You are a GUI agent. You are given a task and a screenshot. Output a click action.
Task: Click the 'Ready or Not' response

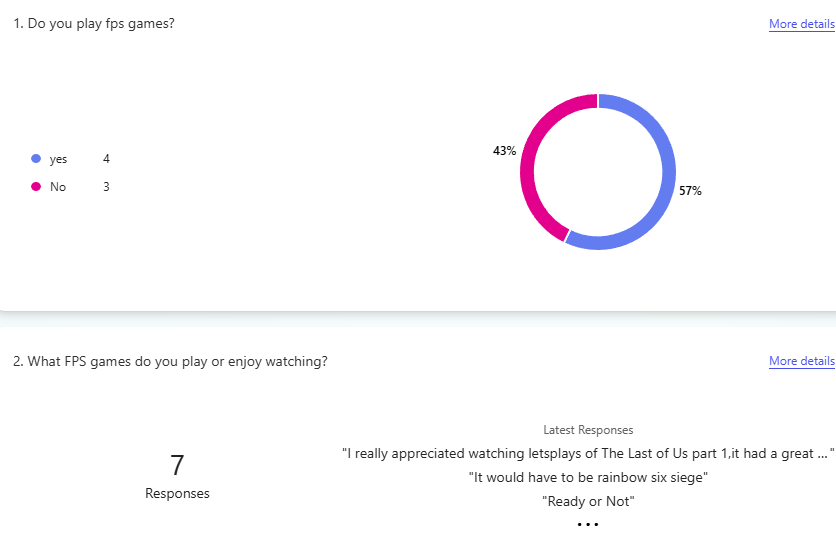click(x=588, y=501)
